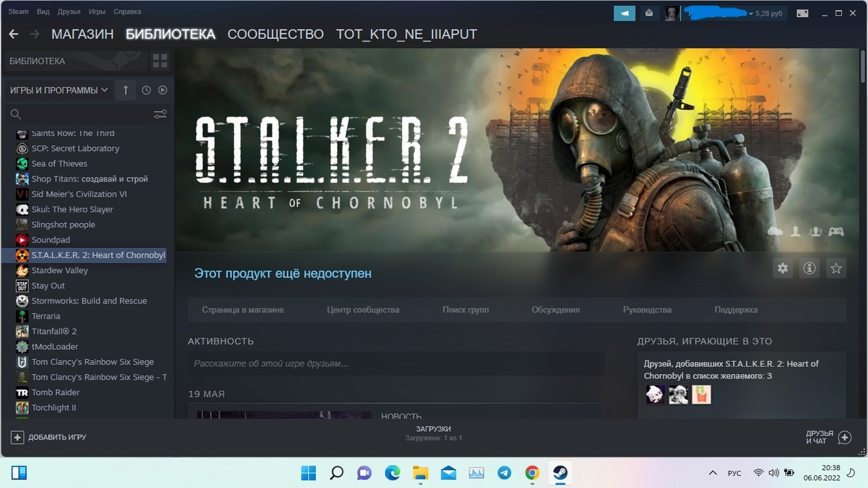Click the activity text input field
The height and width of the screenshot is (488, 868).
pos(396,363)
